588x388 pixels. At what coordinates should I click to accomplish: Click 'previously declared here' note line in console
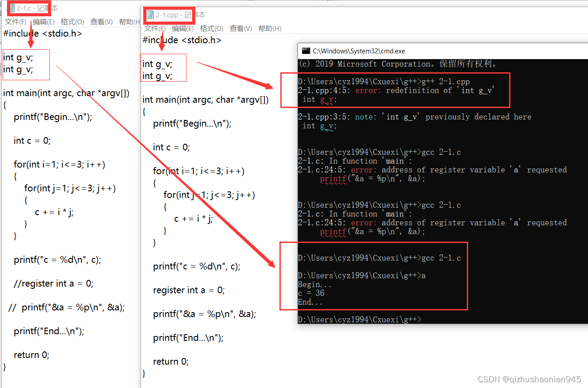point(414,117)
